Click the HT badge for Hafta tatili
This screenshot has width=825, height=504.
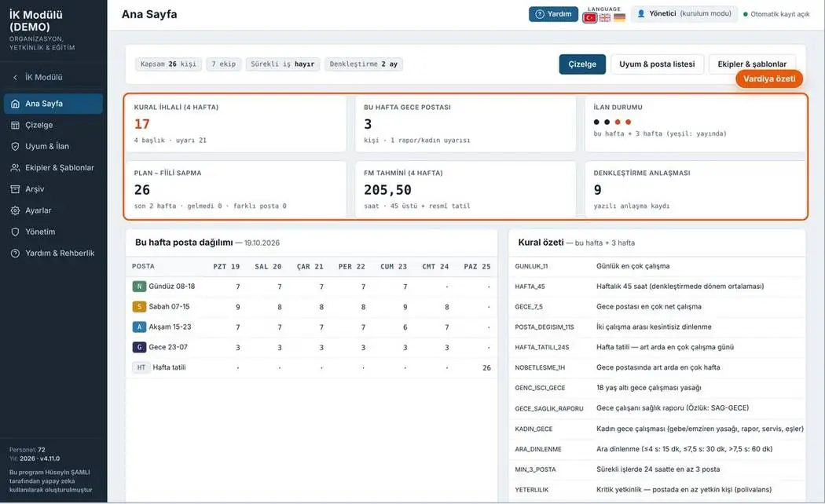click(141, 367)
